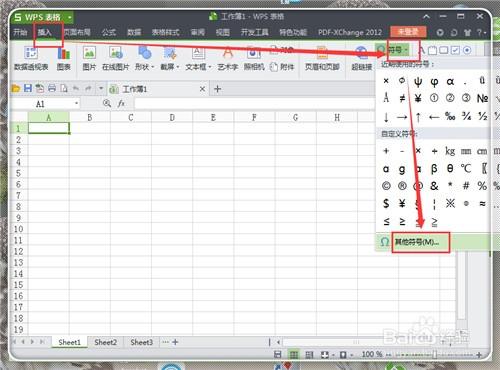This screenshot has height=370, width=500.
Task: Switch to the 视图 (View) ribbon tab
Action: pos(222,32)
